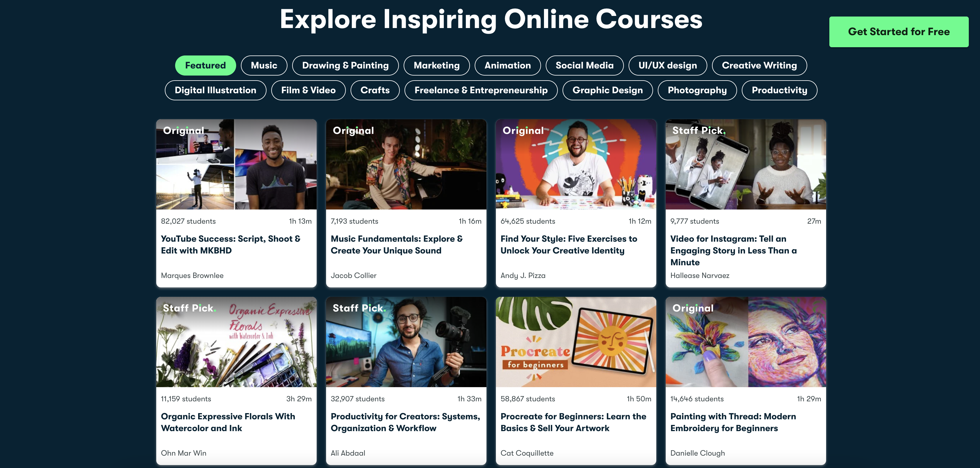
Task: Open Jacob Collier's Music Fundamentals thumbnail
Action: pyautogui.click(x=406, y=164)
